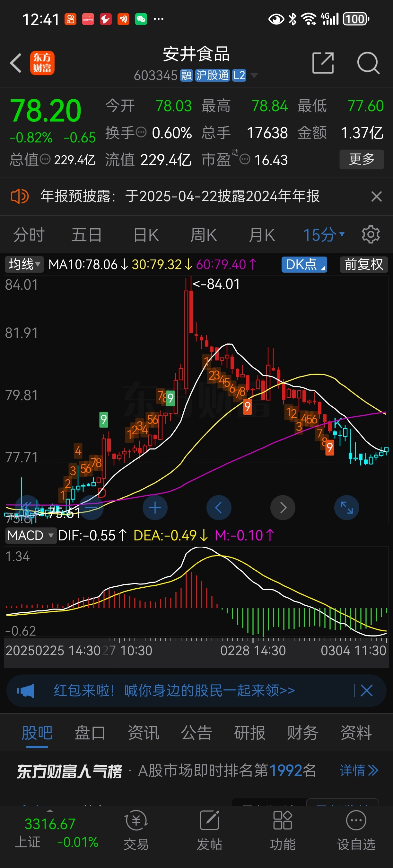Open the red packet invitation link
The image size is (393, 868).
pyautogui.click(x=174, y=691)
